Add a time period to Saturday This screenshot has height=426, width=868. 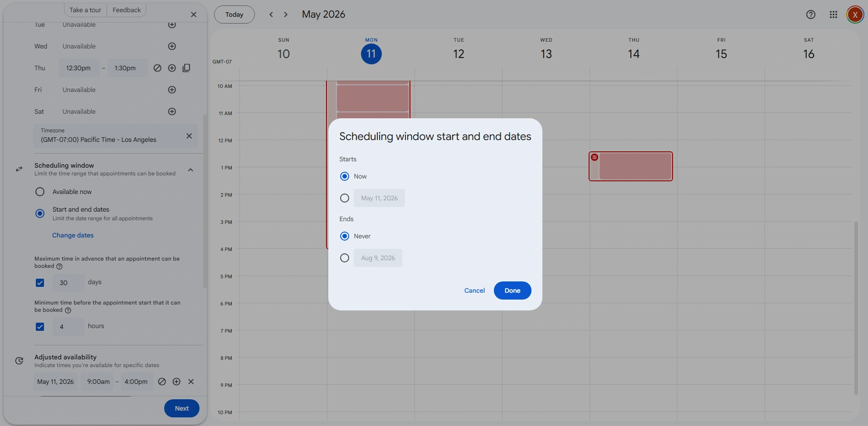172,111
